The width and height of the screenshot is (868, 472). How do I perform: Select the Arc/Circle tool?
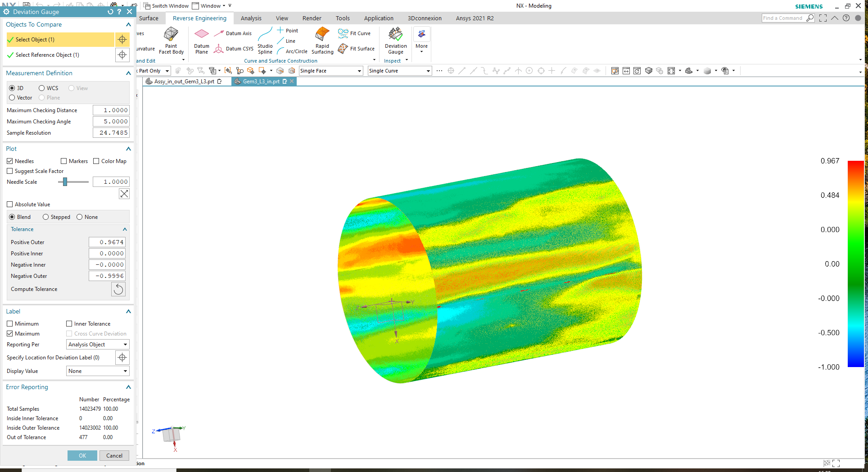point(292,51)
